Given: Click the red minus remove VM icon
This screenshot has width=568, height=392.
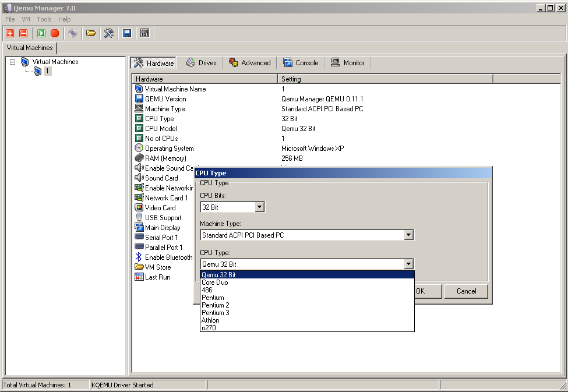Looking at the screenshot, I should click(23, 33).
